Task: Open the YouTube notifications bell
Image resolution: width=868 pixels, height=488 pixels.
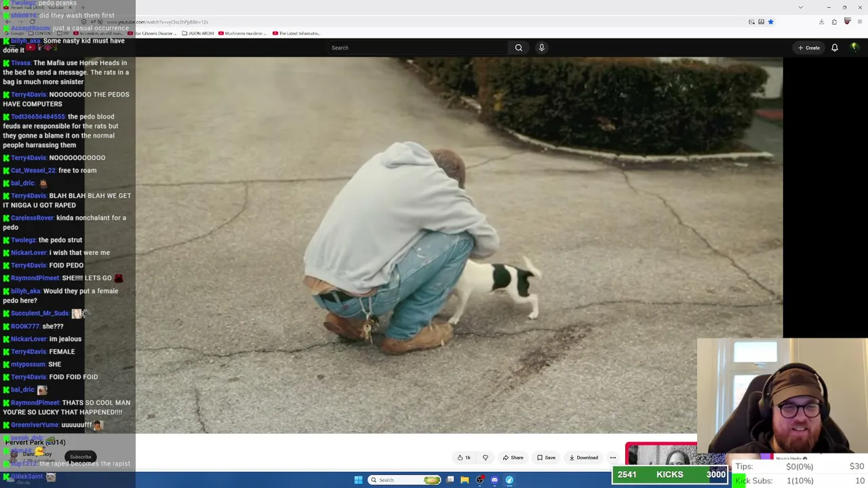Action: point(835,47)
